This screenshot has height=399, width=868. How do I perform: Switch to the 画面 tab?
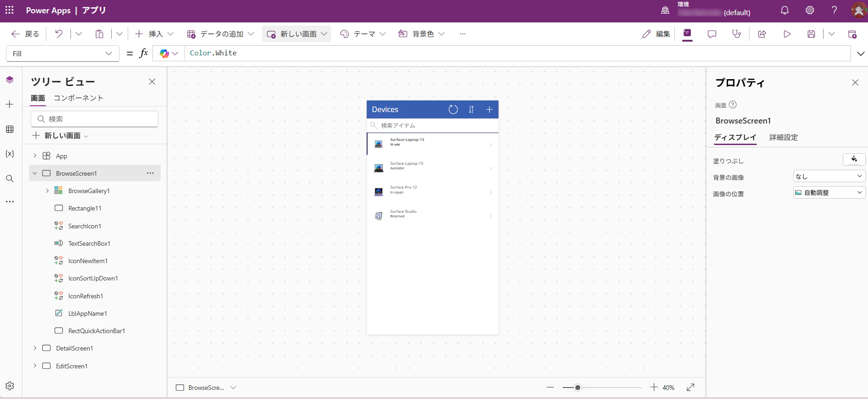(x=38, y=98)
